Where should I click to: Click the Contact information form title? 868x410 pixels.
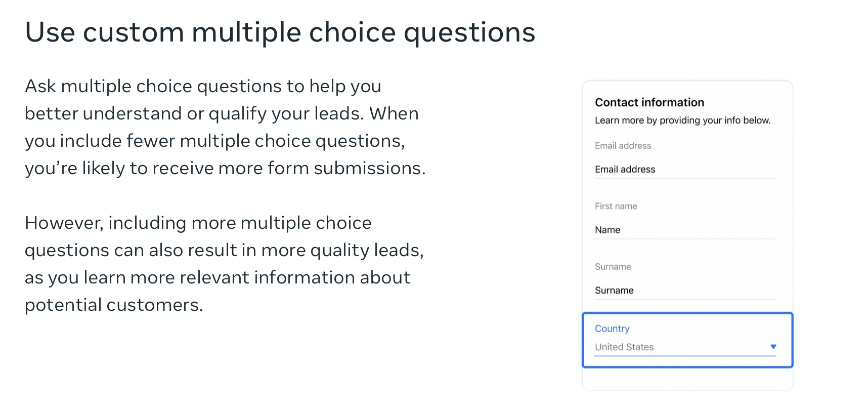tap(649, 102)
